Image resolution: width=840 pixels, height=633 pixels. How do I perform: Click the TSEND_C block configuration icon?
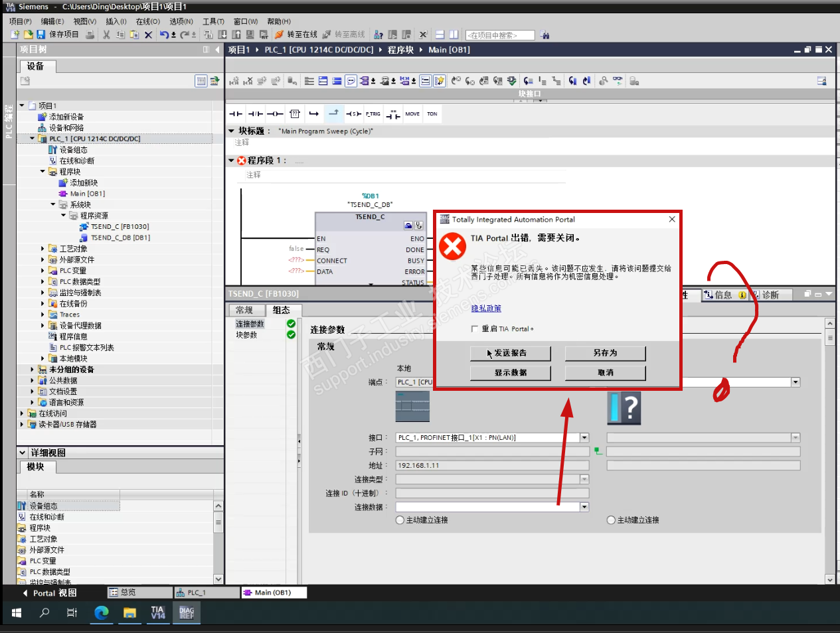(x=408, y=226)
